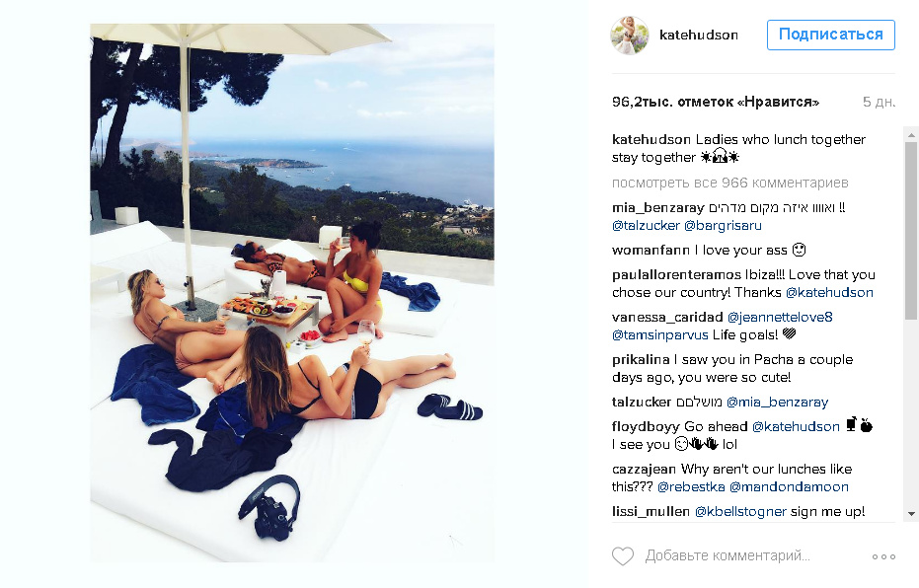Open the @mandondamoon mention link
919x588 pixels.
pos(789,486)
